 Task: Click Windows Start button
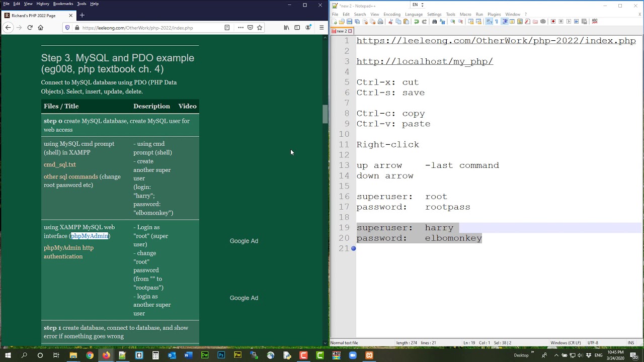coord(8,355)
